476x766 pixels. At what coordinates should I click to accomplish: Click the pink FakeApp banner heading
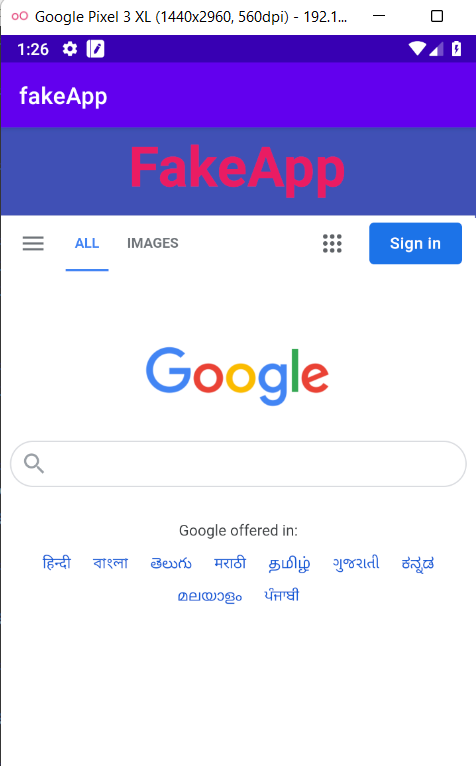click(238, 169)
